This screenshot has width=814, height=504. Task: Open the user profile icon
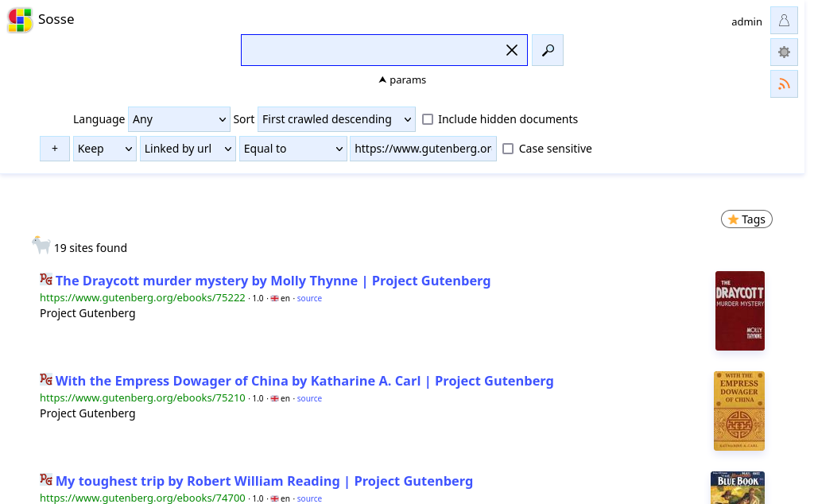point(784,20)
